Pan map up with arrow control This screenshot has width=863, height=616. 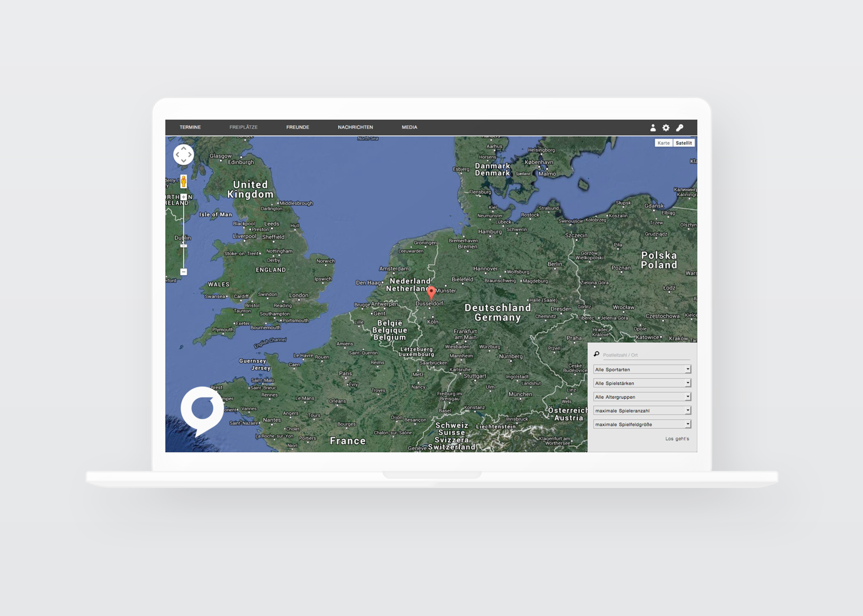[x=183, y=149]
